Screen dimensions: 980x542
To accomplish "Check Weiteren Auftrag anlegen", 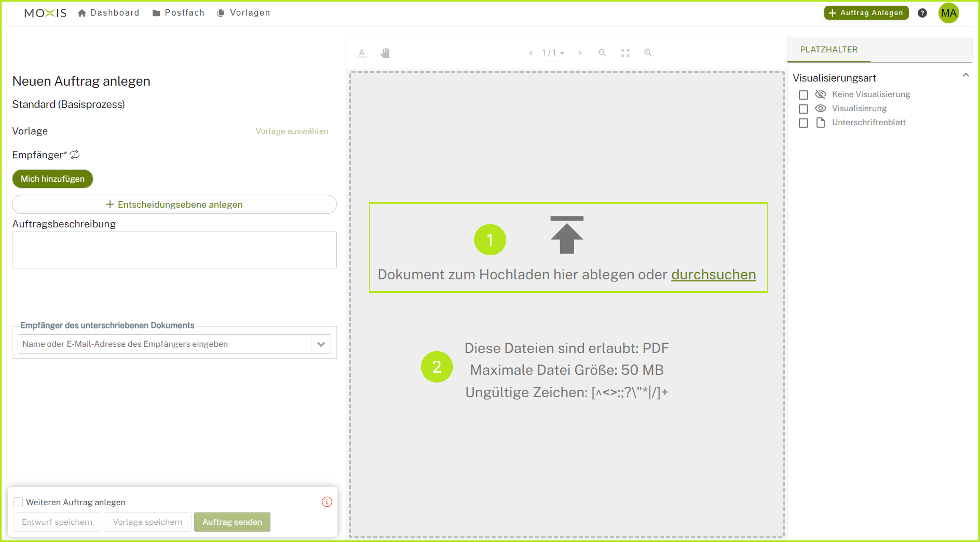I will pyautogui.click(x=18, y=502).
